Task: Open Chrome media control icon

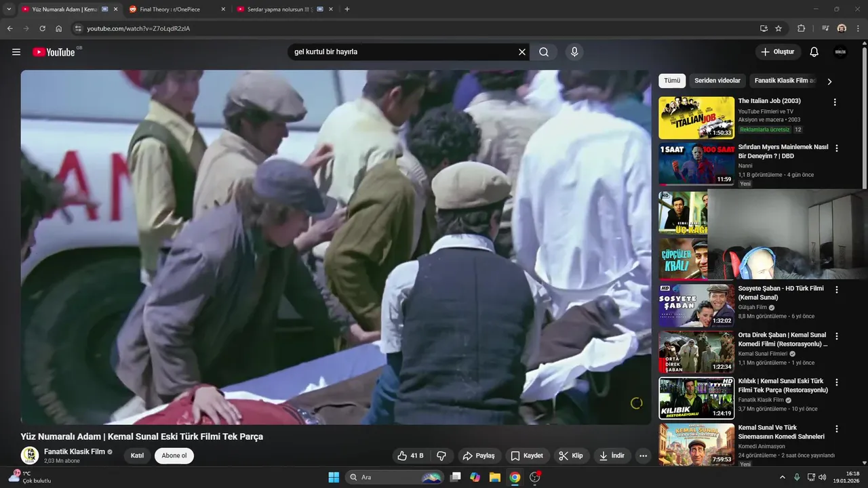Action: 825,28
